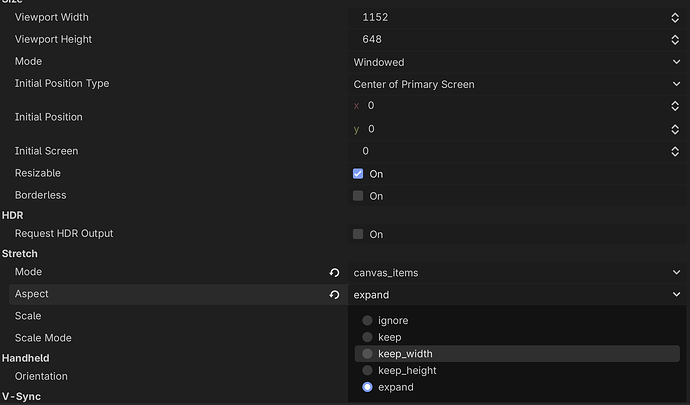690x405 pixels.
Task: Select the keep aspect option
Action: click(517, 337)
